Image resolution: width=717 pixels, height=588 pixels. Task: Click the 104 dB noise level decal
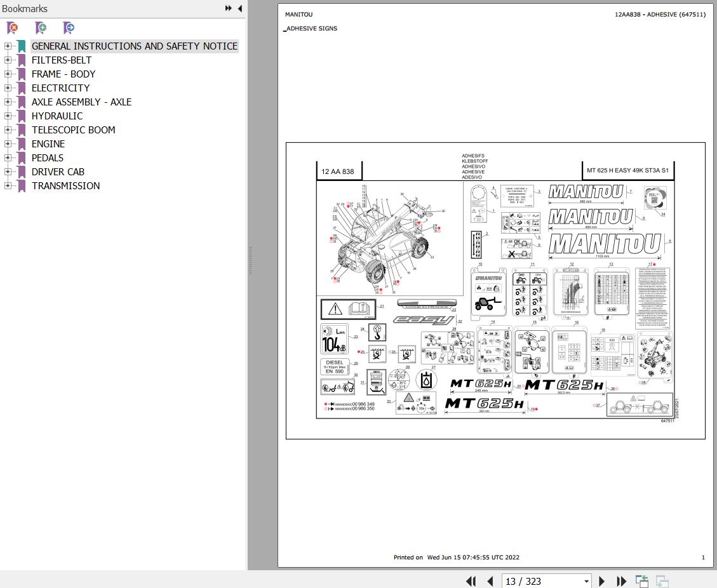tap(334, 340)
